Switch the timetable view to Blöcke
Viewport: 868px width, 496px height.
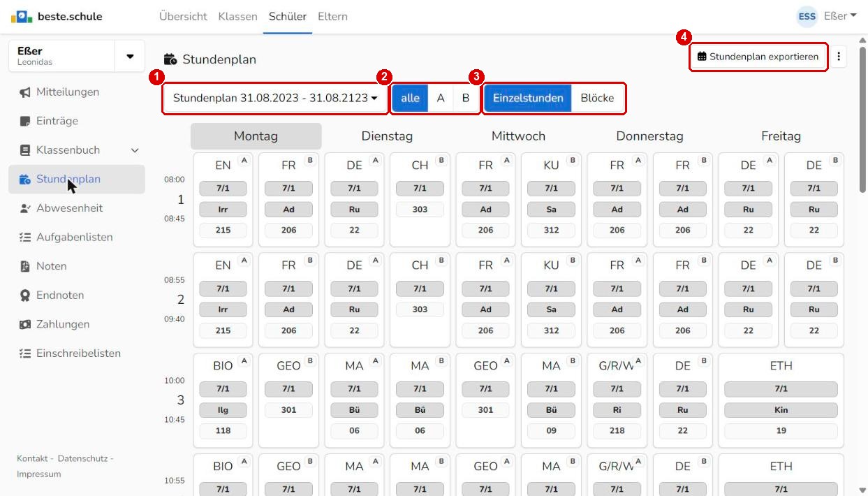click(597, 99)
